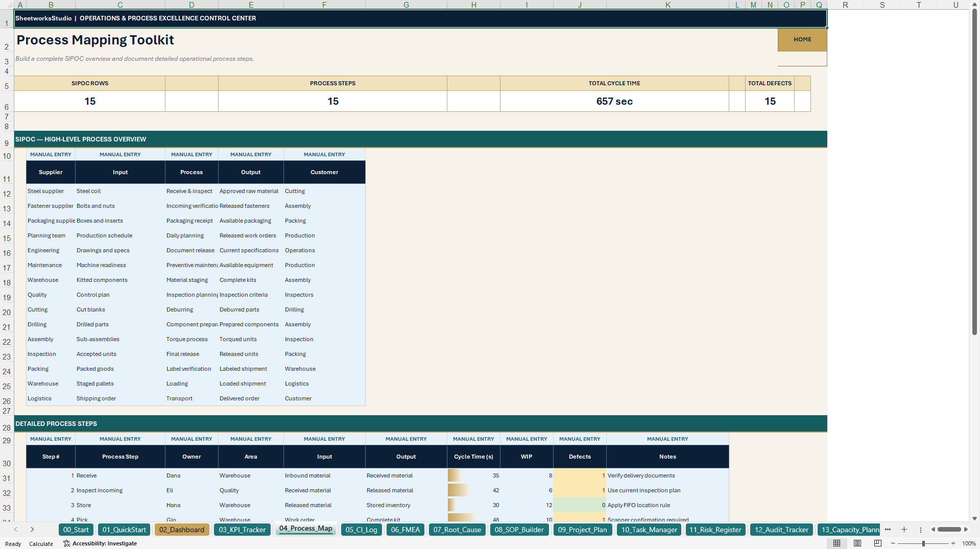
Task: Open the 03_KPI_Tracker sheet tab
Action: [242, 530]
